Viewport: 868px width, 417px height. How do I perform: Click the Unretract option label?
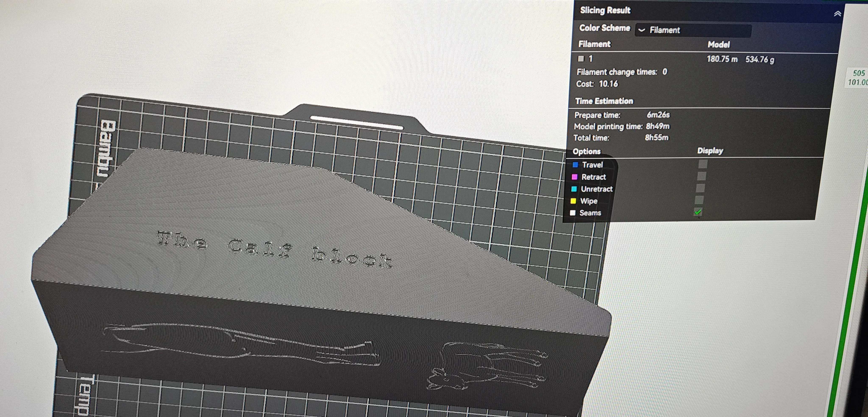(596, 189)
